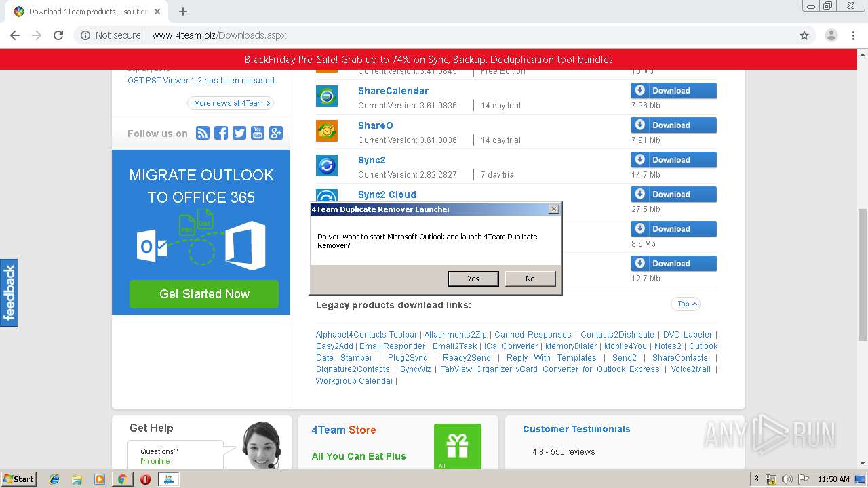Open SyncWiz legacy link
Viewport: 868px width, 488px height.
pyautogui.click(x=416, y=369)
